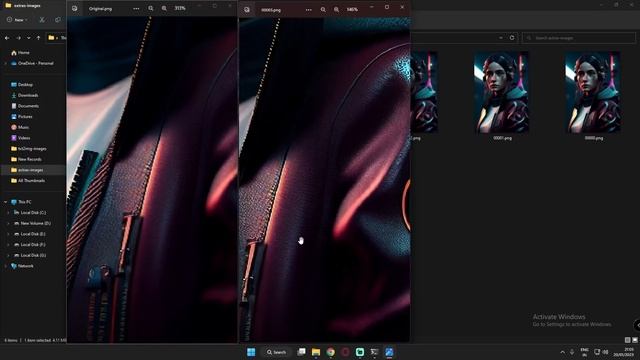Click the edit image icon in 00005.png viewer
The height and width of the screenshot is (360, 640).
[x=247, y=9]
